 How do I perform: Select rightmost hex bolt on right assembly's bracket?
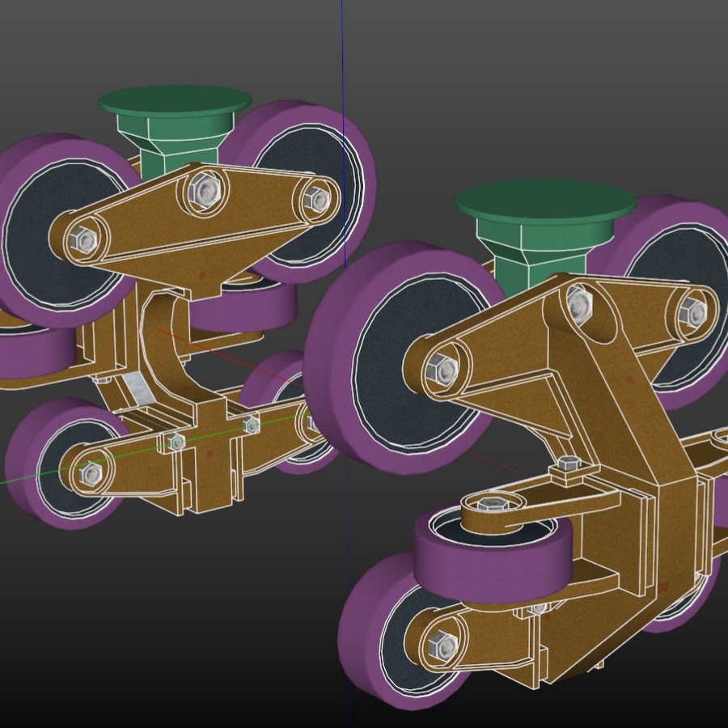[692, 312]
